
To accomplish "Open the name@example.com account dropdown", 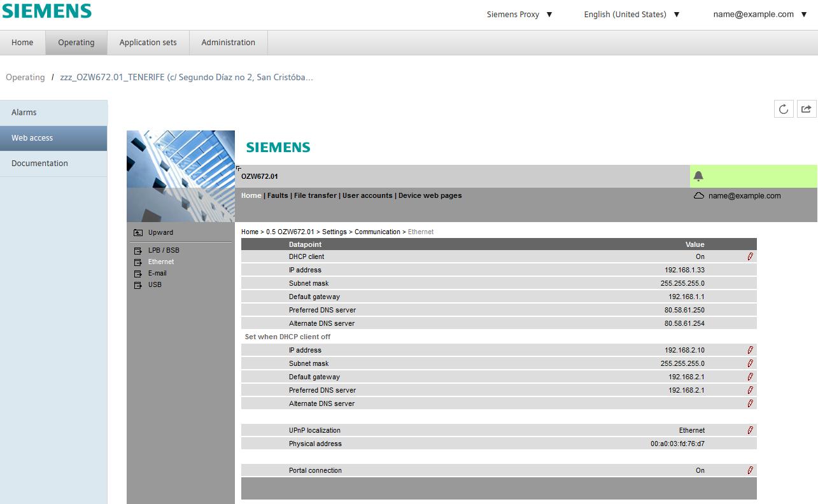I will [760, 14].
